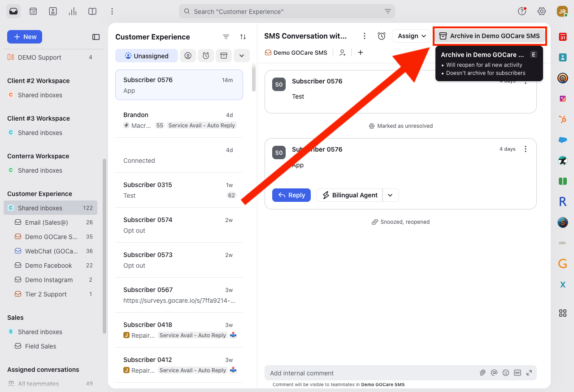Open contact details icon in right rail
The image size is (574, 392).
coord(562,57)
